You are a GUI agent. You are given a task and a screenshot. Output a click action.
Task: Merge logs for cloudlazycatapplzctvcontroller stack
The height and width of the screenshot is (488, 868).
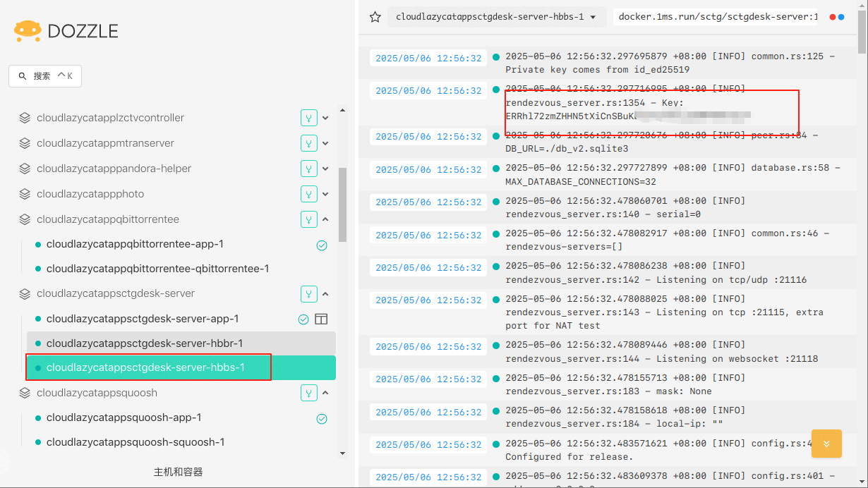[308, 118]
